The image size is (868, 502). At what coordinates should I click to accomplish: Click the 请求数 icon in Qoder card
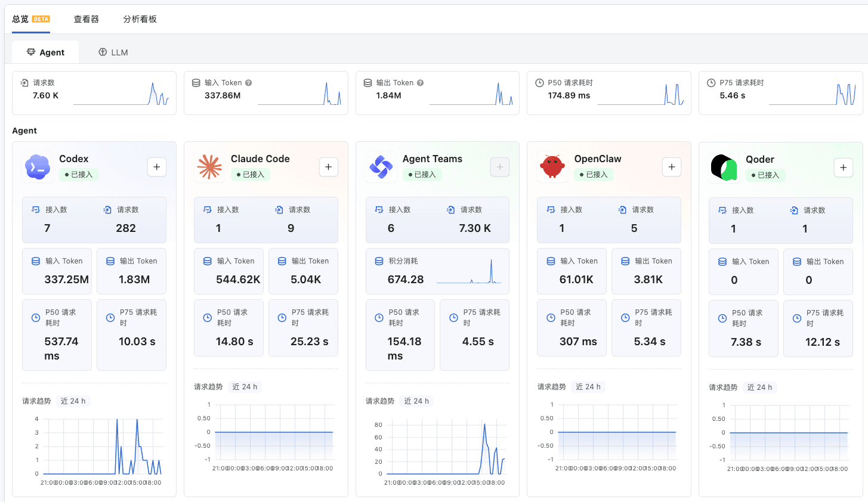click(x=794, y=210)
